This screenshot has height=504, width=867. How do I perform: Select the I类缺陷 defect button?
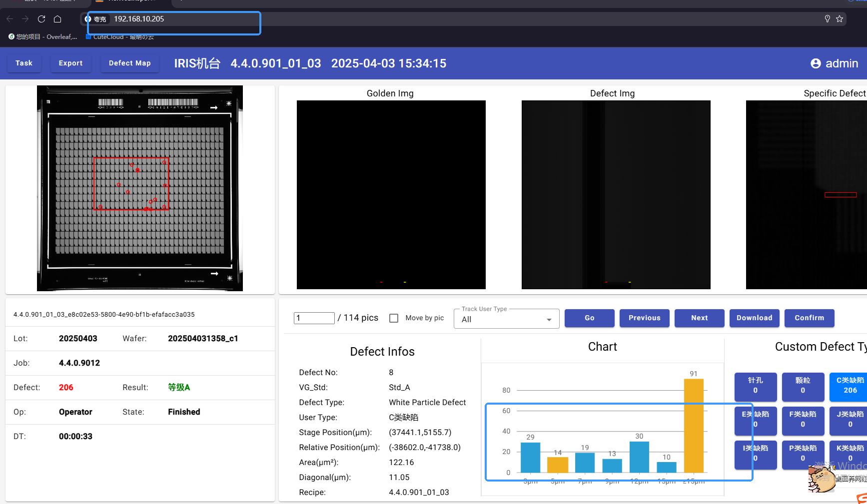click(756, 455)
